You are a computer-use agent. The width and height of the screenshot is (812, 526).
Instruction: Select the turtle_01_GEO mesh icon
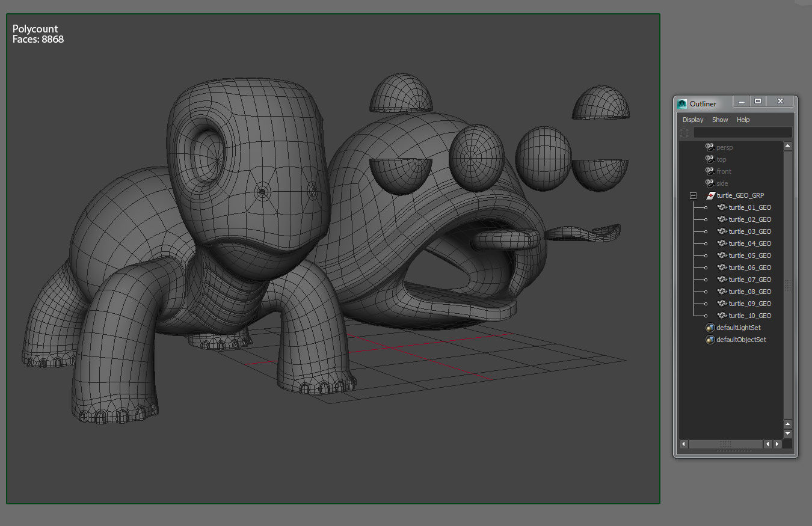coord(722,207)
